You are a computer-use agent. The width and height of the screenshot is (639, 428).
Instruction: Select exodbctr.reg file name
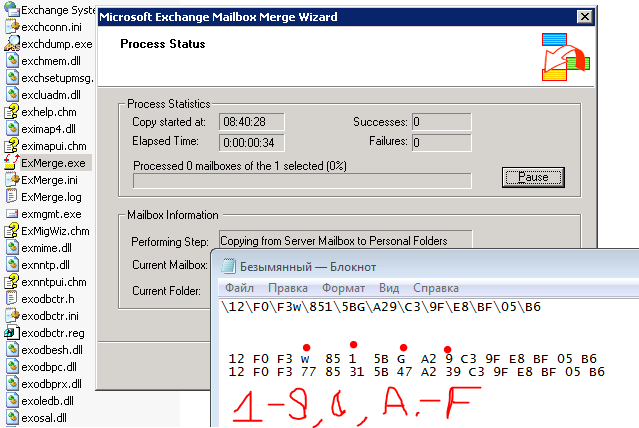(x=53, y=333)
